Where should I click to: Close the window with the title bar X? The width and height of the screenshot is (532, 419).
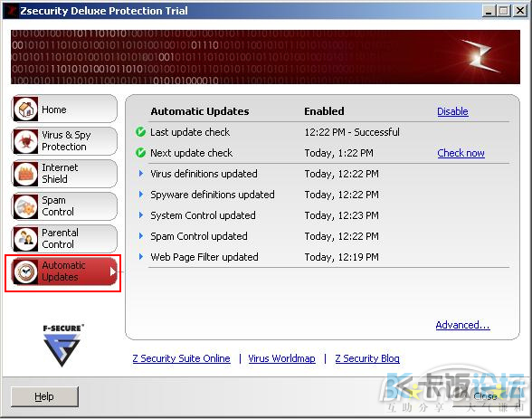[519, 11]
